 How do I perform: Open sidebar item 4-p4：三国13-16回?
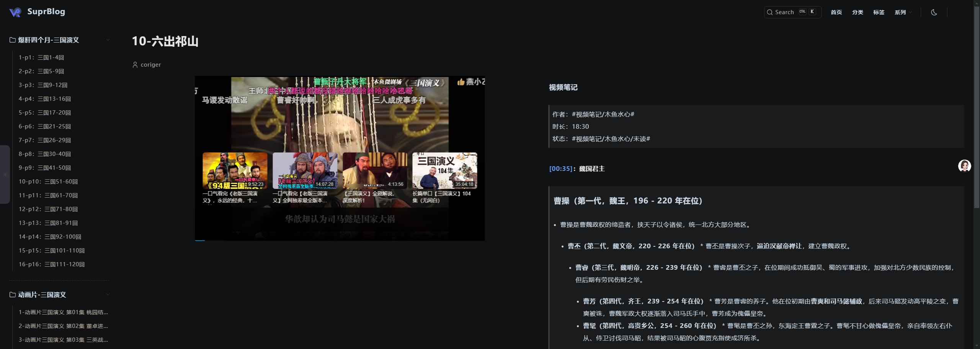(x=45, y=99)
